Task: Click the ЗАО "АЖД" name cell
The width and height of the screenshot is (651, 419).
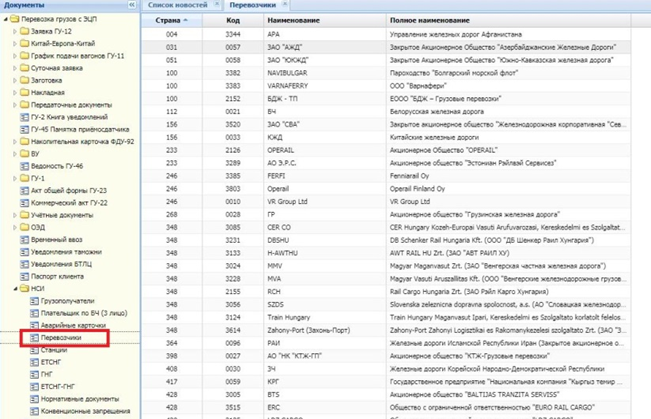Action: click(x=325, y=47)
